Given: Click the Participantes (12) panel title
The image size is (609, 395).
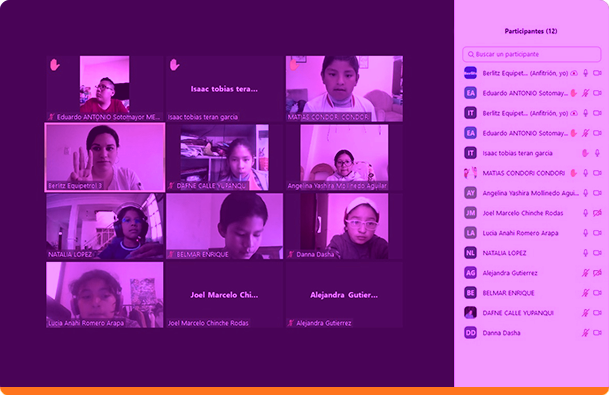Looking at the screenshot, I should coord(531,31).
